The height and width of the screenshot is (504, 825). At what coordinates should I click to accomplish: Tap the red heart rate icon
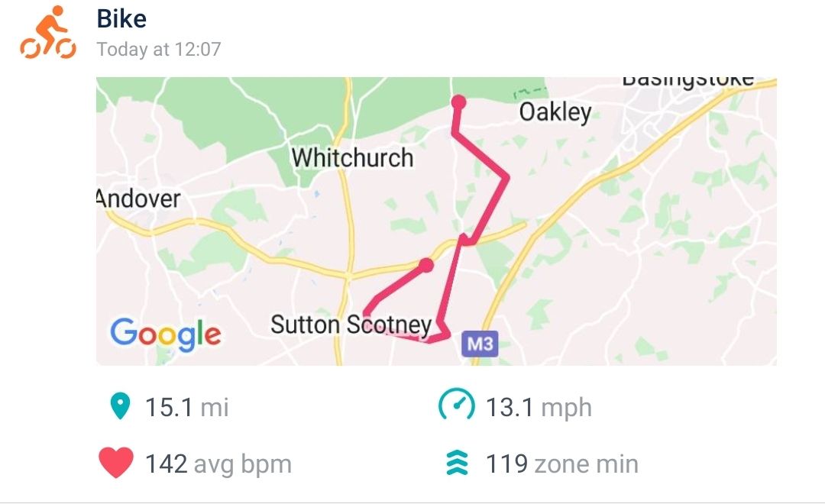(x=116, y=464)
